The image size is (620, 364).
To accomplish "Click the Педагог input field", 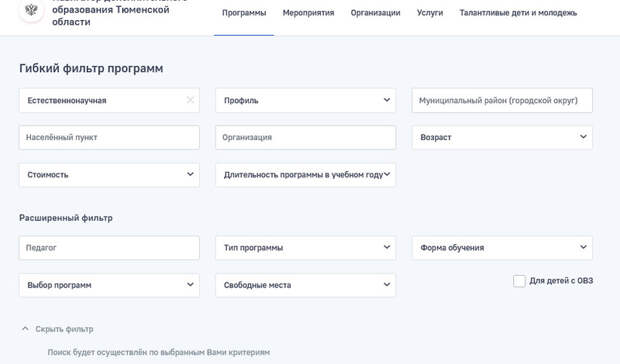I will click(x=109, y=248).
